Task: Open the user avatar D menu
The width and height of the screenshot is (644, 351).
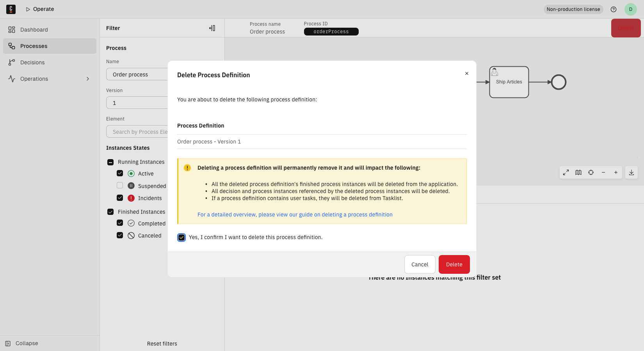Action: (x=631, y=9)
